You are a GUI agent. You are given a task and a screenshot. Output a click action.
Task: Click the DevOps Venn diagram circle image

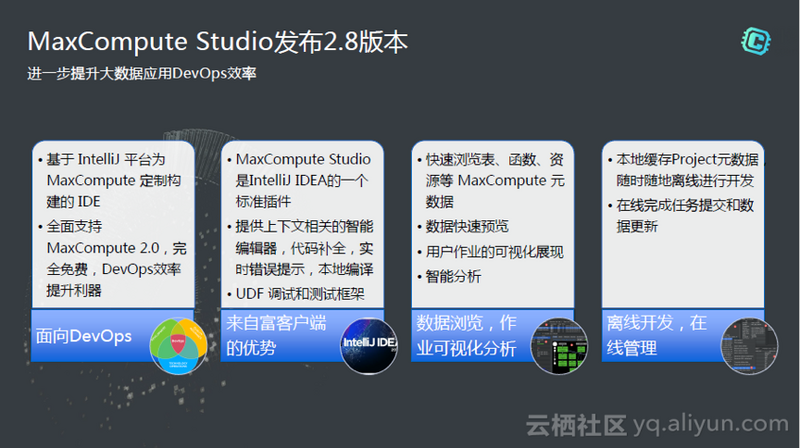(178, 346)
